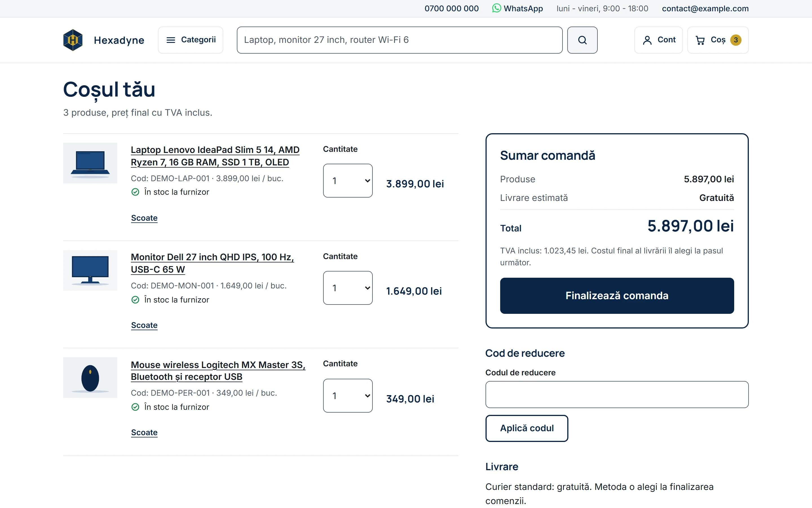Screen dimensions: 812x508
Task: Open Mouse wireless Logitech MX Master link
Action: coord(218,371)
